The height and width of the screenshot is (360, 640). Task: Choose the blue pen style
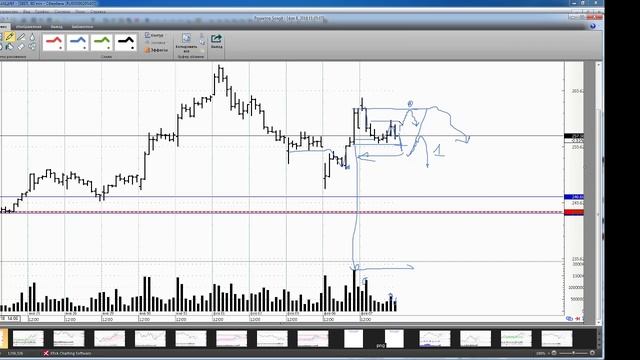78,42
